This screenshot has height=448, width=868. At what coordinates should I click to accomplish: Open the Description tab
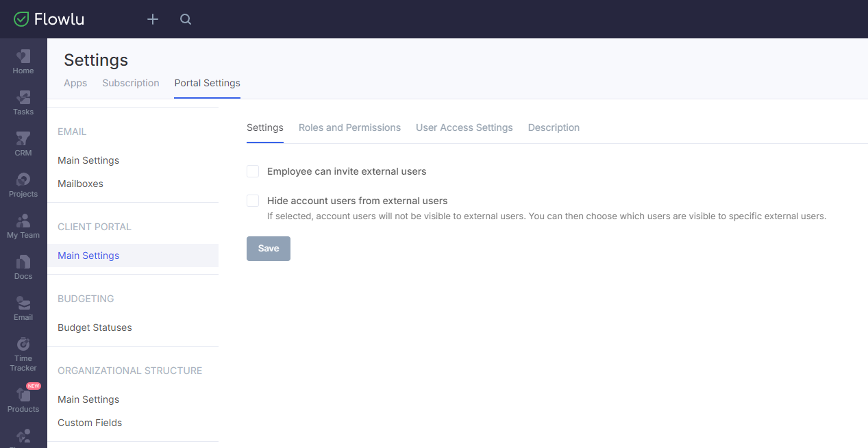point(554,127)
